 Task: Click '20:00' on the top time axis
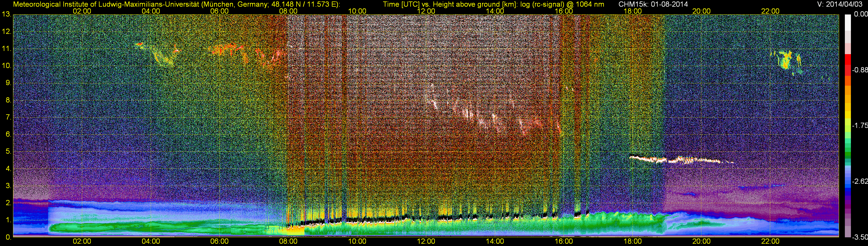702,11
